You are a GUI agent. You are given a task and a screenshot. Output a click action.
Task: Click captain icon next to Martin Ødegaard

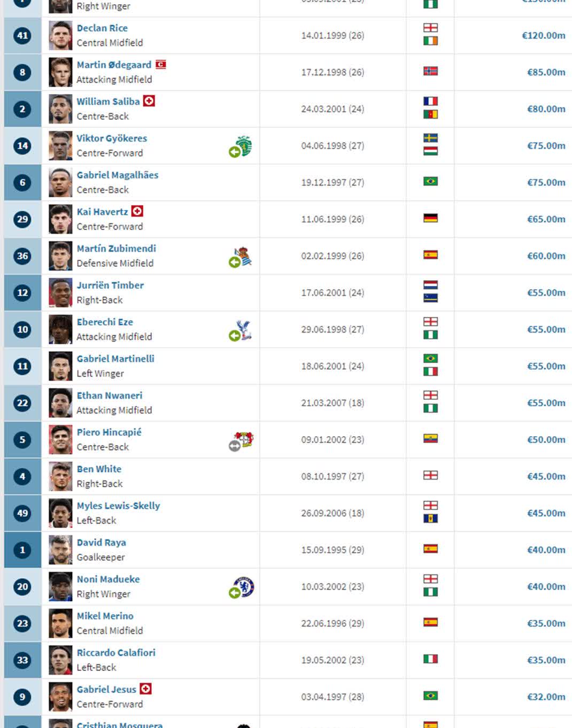pyautogui.click(x=161, y=65)
